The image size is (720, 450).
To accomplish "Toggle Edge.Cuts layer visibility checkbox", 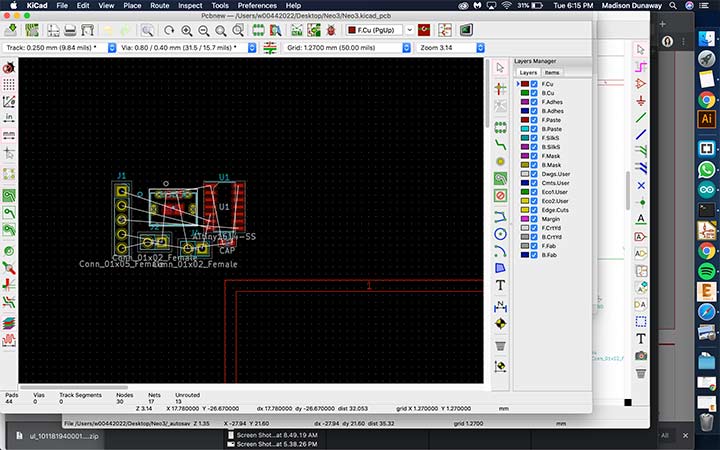I will point(534,210).
